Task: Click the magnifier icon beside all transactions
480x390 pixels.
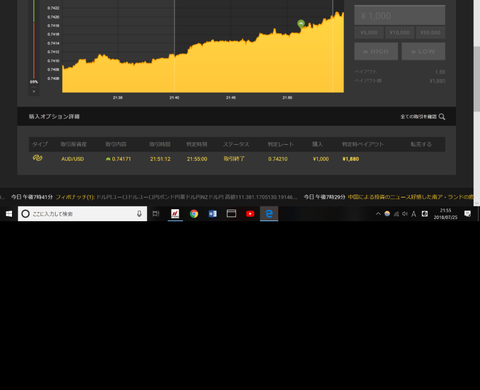Action: point(442,117)
